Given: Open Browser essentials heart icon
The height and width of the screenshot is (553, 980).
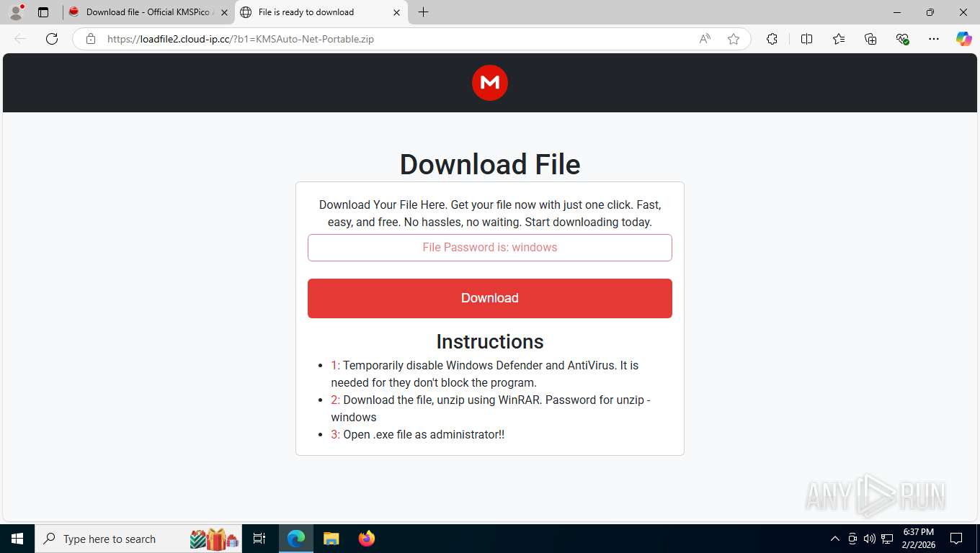Looking at the screenshot, I should 902,39.
